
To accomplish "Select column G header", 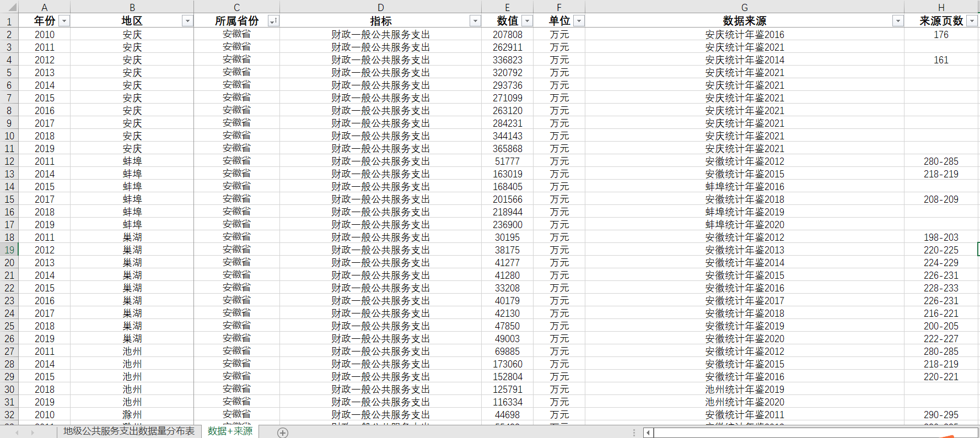I will tap(745, 7).
